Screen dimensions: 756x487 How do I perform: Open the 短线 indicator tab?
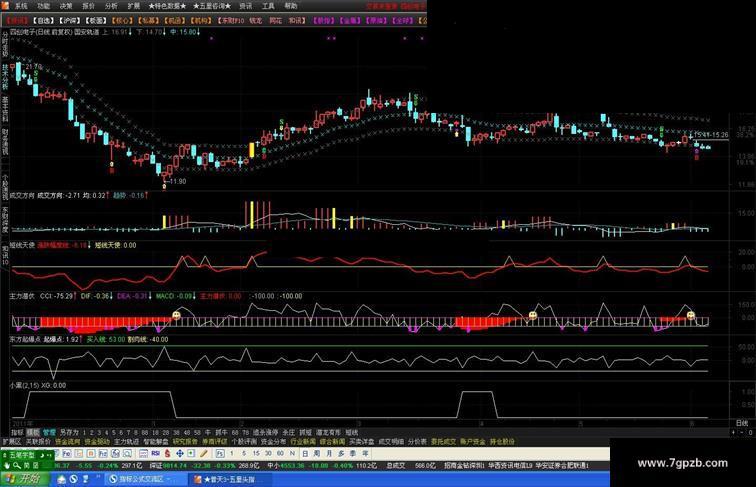(352, 432)
